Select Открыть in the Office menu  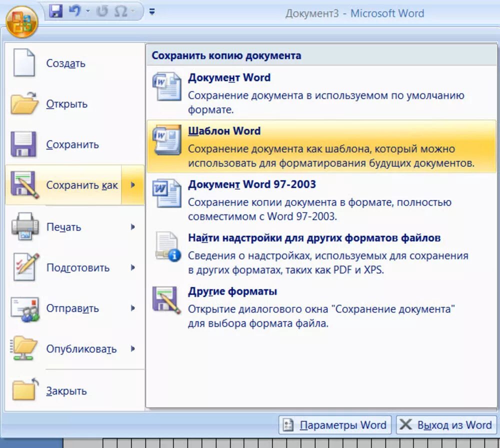(66, 104)
